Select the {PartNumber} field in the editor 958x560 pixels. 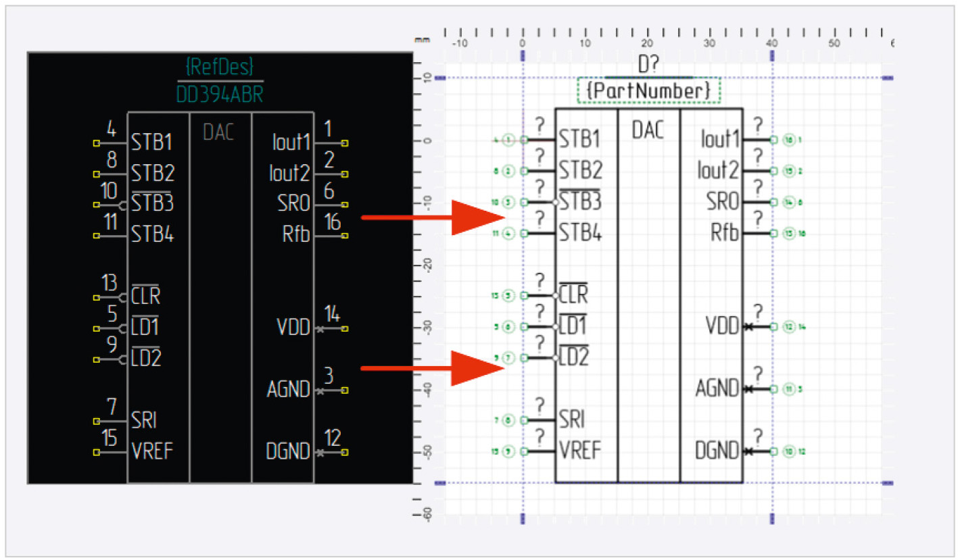(x=649, y=90)
